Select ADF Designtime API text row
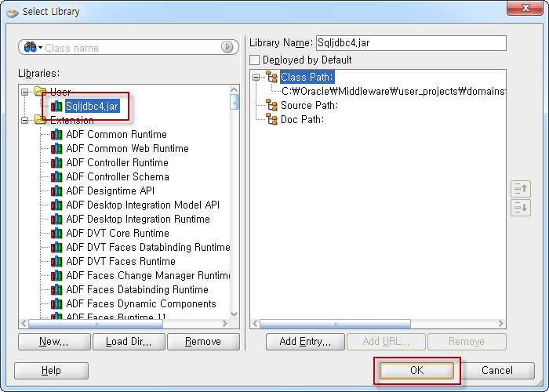549x392 pixels. click(111, 191)
